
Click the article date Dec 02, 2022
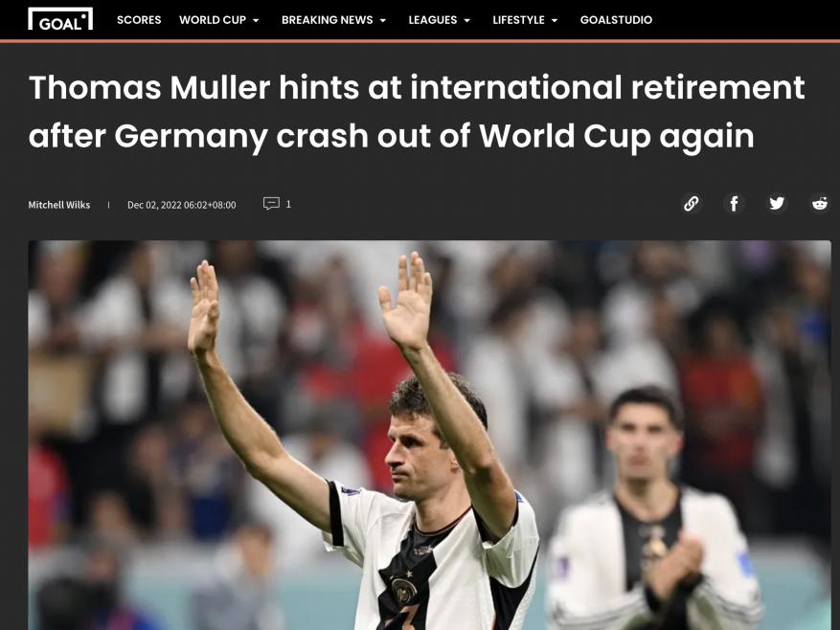coord(182,205)
